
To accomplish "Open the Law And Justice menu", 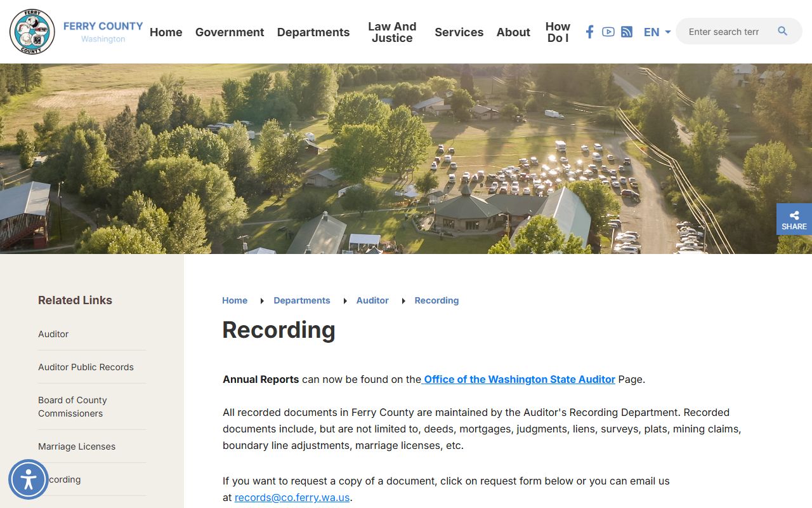I will tap(392, 32).
